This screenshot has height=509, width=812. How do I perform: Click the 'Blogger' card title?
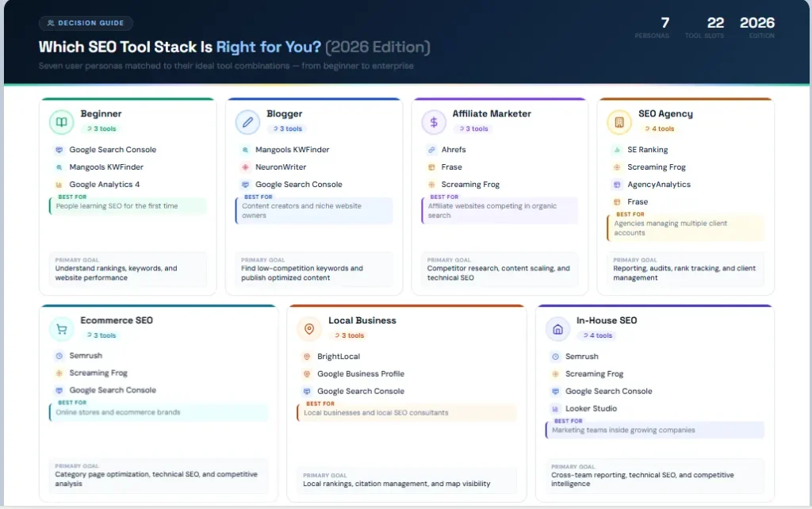[x=285, y=114]
